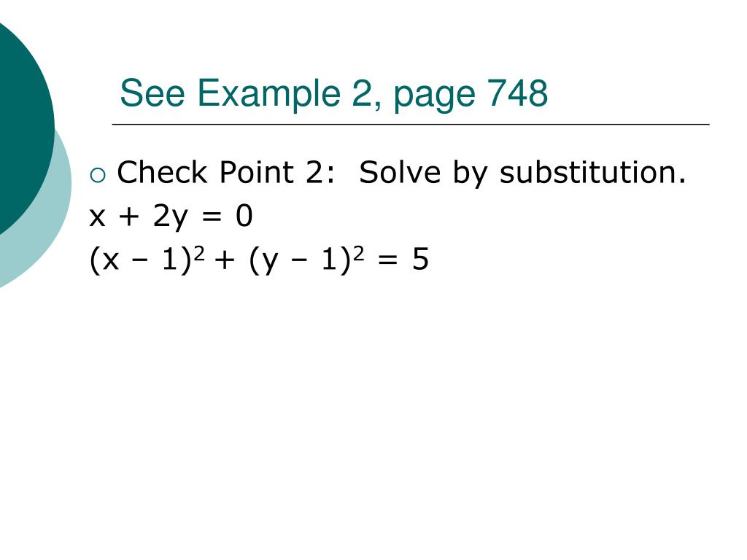Click the number 748 in the title
The height and width of the screenshot is (560, 747).
click(x=517, y=93)
